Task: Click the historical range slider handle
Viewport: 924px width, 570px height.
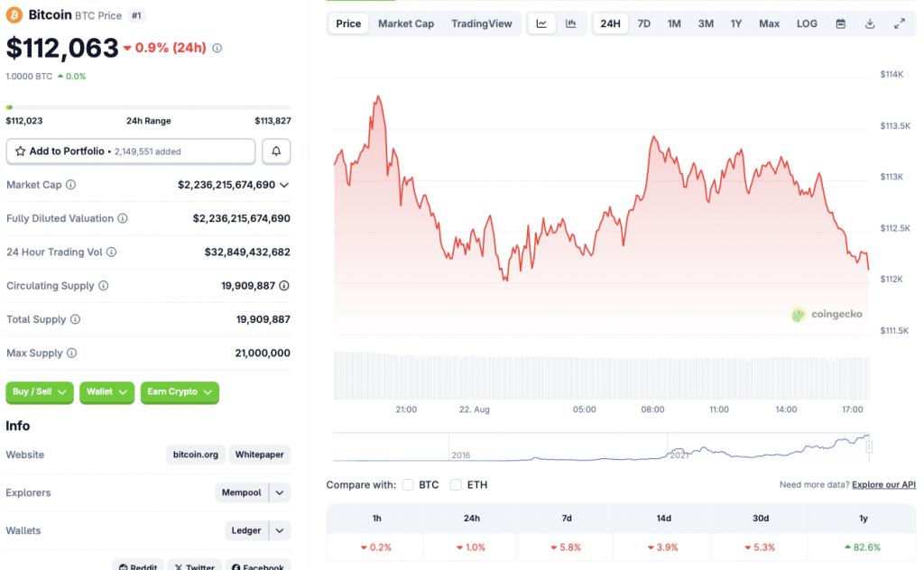Action: coord(869,446)
